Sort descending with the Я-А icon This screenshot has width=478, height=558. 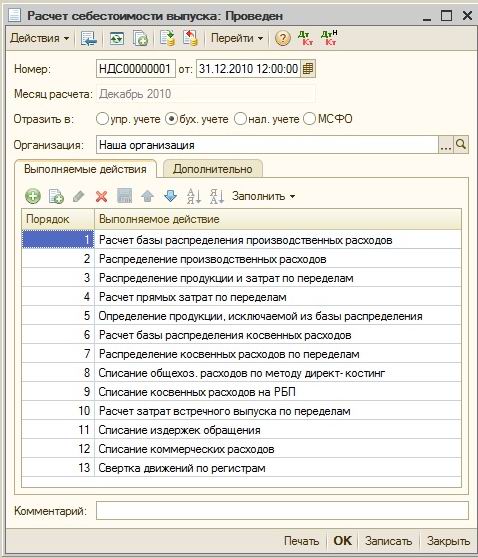pyautogui.click(x=217, y=196)
